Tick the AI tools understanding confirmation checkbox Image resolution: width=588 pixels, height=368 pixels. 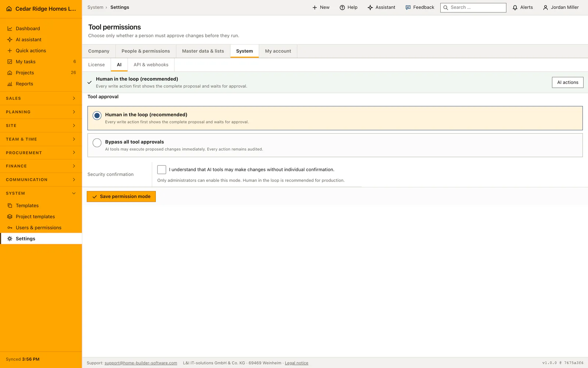point(162,170)
